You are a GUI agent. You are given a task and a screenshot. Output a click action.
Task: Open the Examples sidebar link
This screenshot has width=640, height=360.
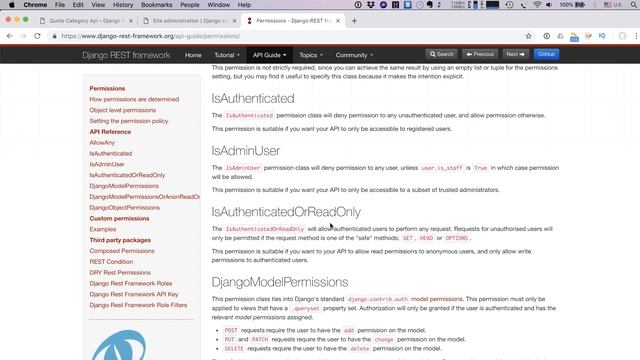[x=103, y=229]
